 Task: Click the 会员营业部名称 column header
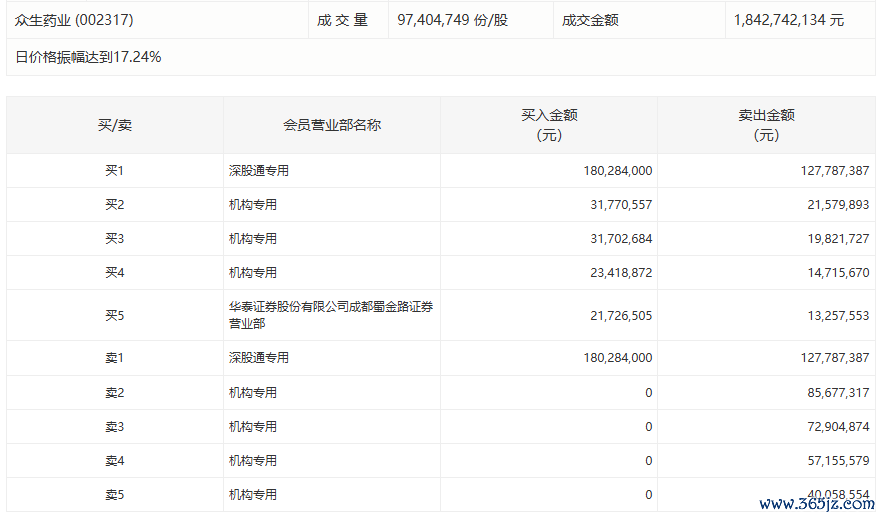click(332, 125)
